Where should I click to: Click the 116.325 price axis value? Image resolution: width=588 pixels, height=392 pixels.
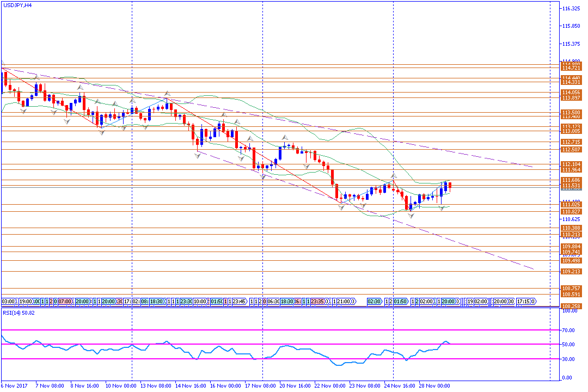pyautogui.click(x=571, y=9)
